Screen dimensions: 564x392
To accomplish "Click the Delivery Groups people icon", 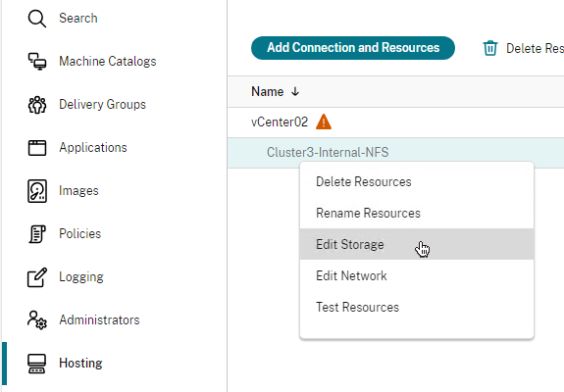I will 36,105.
